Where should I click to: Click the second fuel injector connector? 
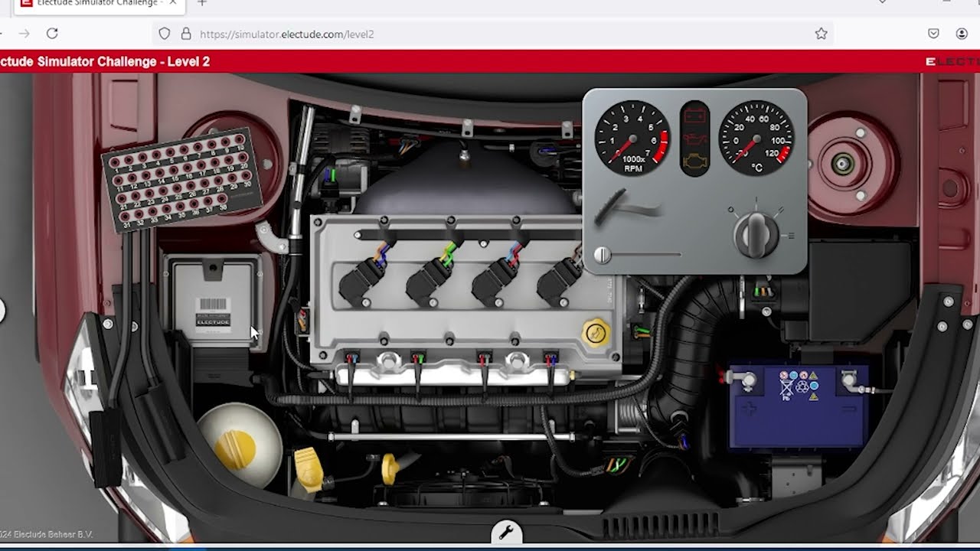point(418,358)
